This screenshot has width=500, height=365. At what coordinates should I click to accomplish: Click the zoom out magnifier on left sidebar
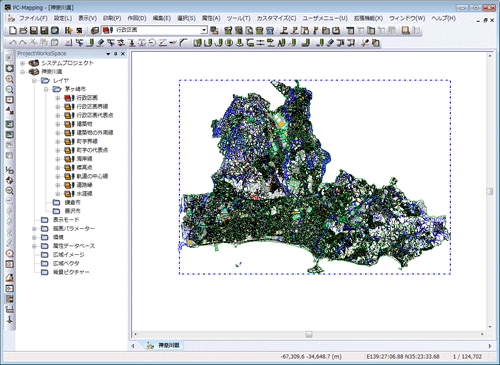10,89
